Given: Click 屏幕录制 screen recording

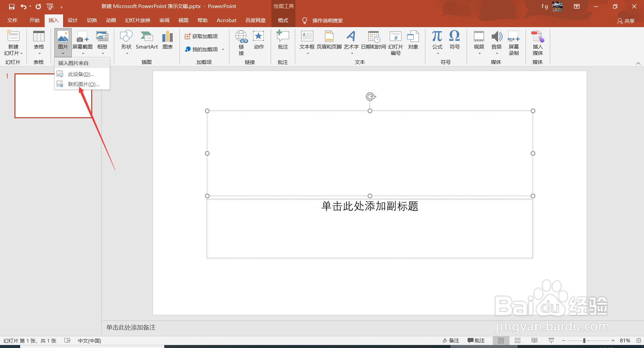Looking at the screenshot, I should click(x=514, y=43).
